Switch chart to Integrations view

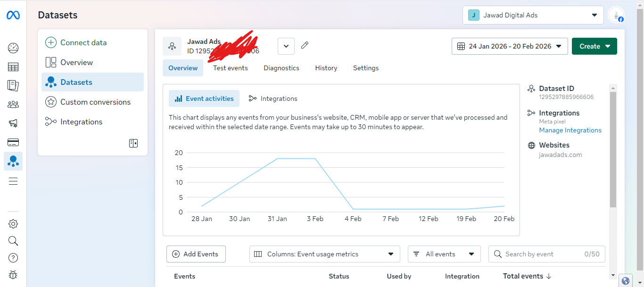click(x=273, y=98)
